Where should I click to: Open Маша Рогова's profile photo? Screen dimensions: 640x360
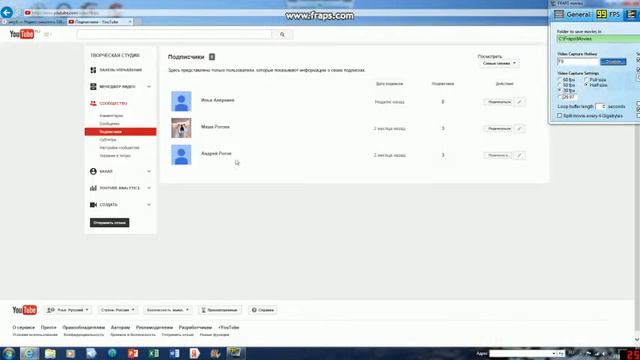(x=181, y=128)
